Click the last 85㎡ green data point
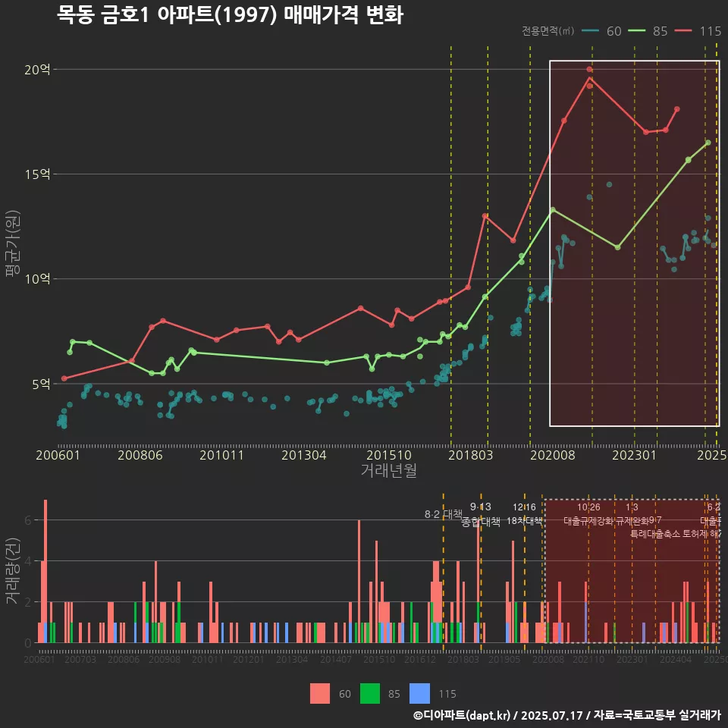This screenshot has width=728, height=728. pos(708,143)
